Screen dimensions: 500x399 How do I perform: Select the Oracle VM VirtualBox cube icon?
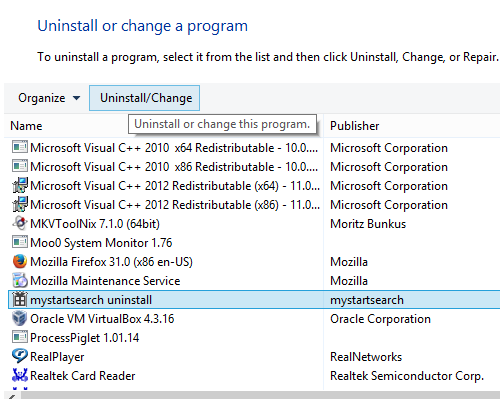pyautogui.click(x=20, y=319)
